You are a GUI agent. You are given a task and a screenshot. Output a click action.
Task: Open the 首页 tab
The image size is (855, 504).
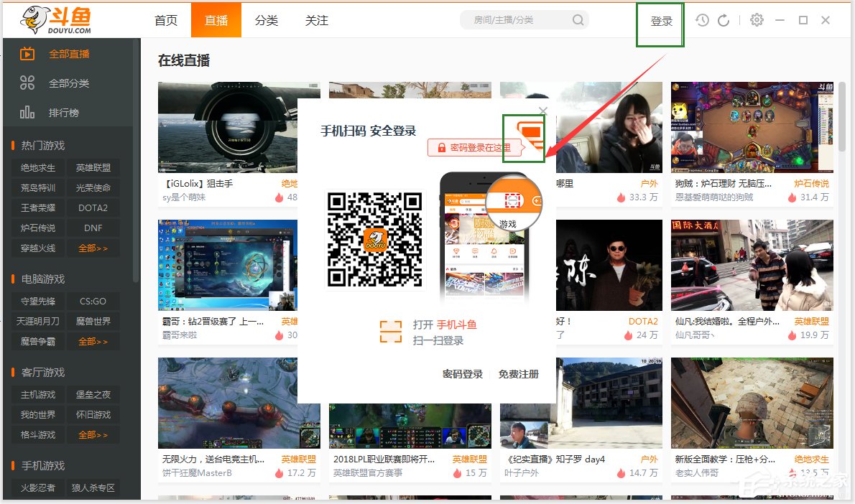tap(166, 21)
